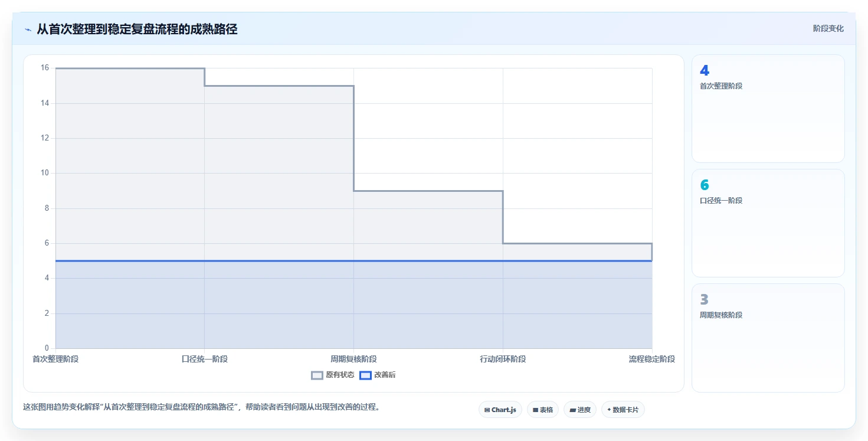The image size is (868, 441).
Task: Click the y-axis value 16
Action: click(x=45, y=68)
